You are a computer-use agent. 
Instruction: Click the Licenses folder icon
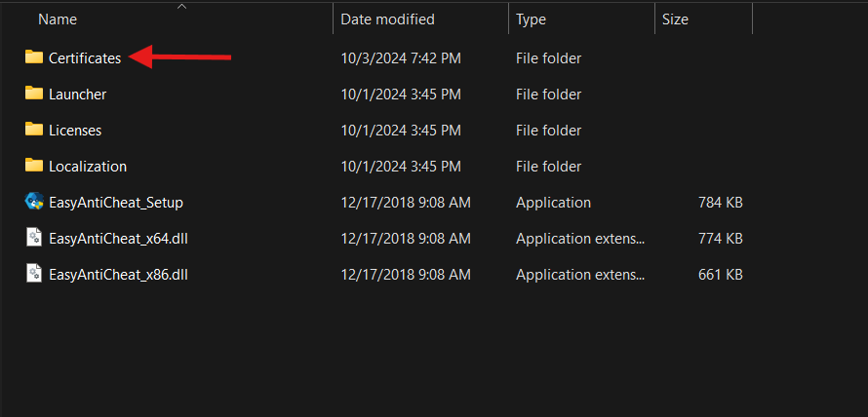[x=34, y=131]
